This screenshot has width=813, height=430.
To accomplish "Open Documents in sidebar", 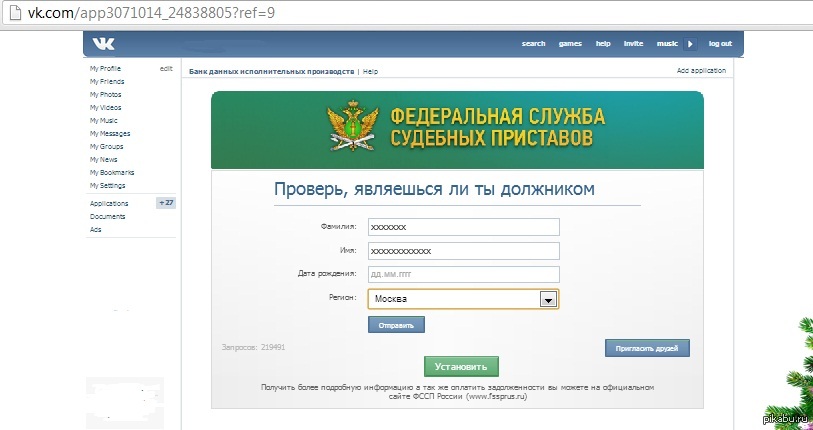I will (x=107, y=216).
